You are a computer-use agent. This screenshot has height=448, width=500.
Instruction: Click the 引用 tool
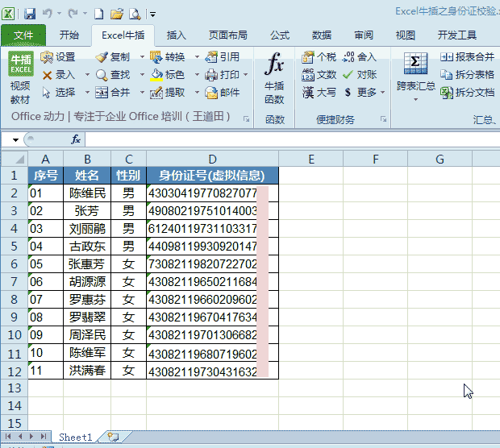(x=223, y=57)
